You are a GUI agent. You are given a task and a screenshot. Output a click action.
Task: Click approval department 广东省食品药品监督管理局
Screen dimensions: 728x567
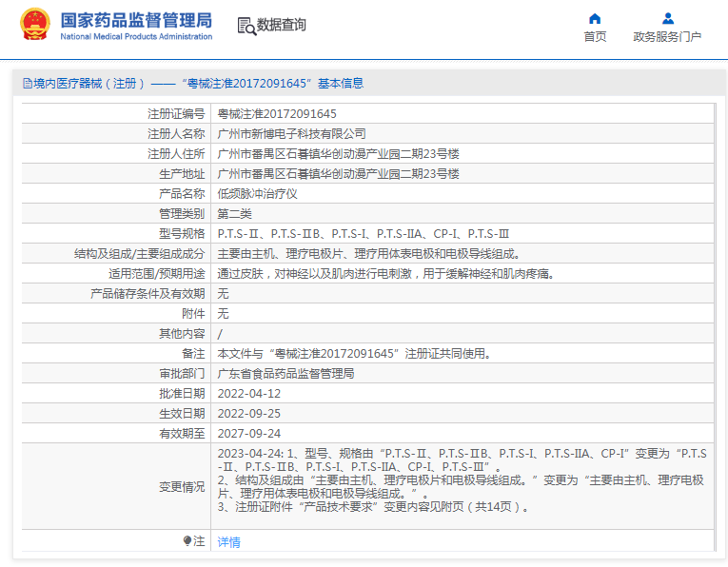click(x=285, y=373)
